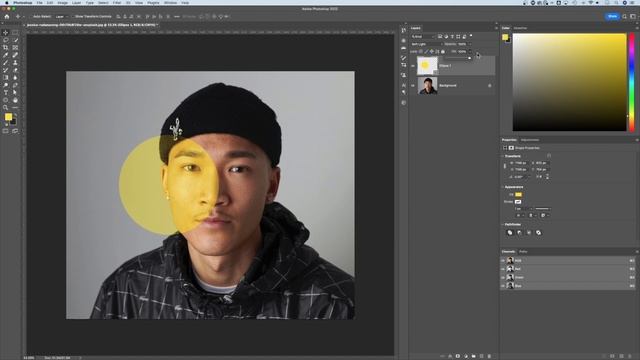
Task: Select the Rectangular Marquee tool
Action: pyautogui.click(x=15, y=33)
